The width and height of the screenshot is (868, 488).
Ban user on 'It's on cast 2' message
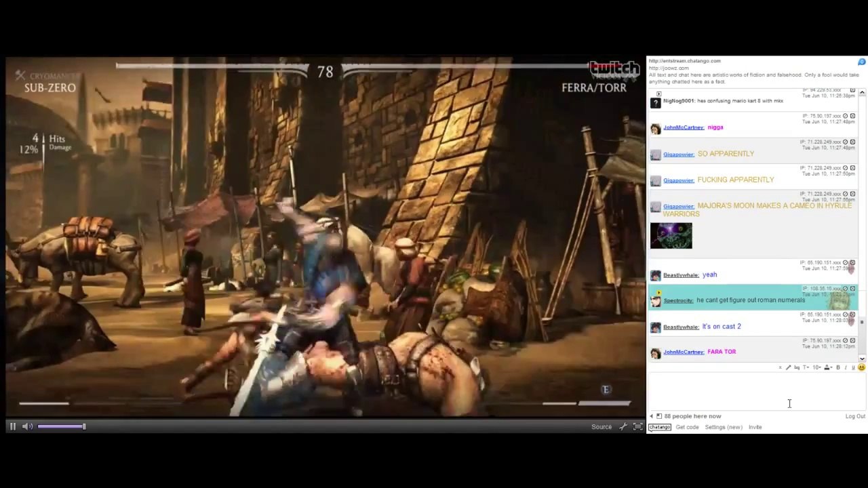[845, 315]
